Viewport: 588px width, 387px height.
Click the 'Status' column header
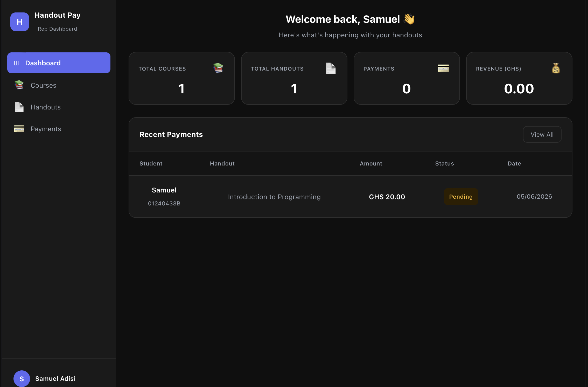pyautogui.click(x=445, y=163)
